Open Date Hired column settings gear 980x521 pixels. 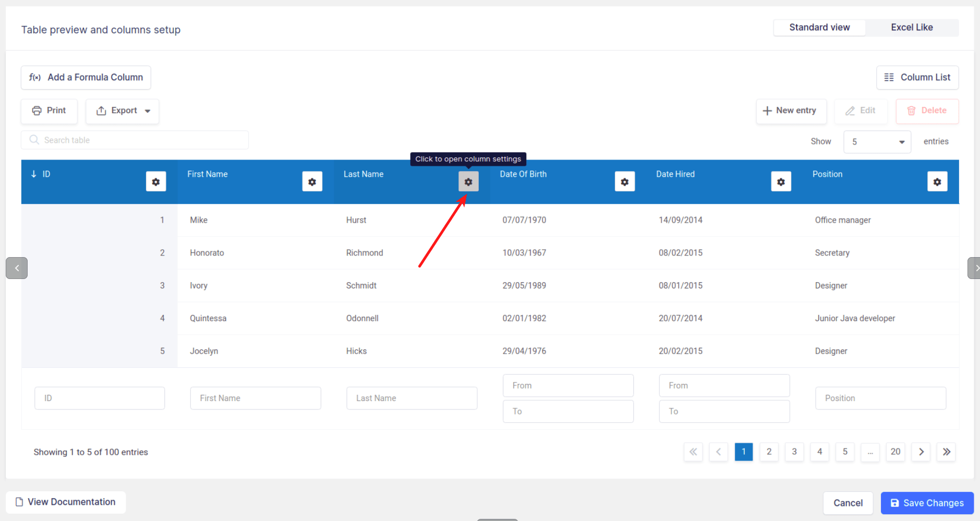click(781, 181)
